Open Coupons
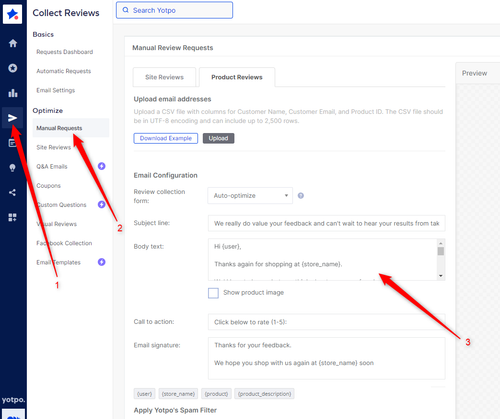 48,186
